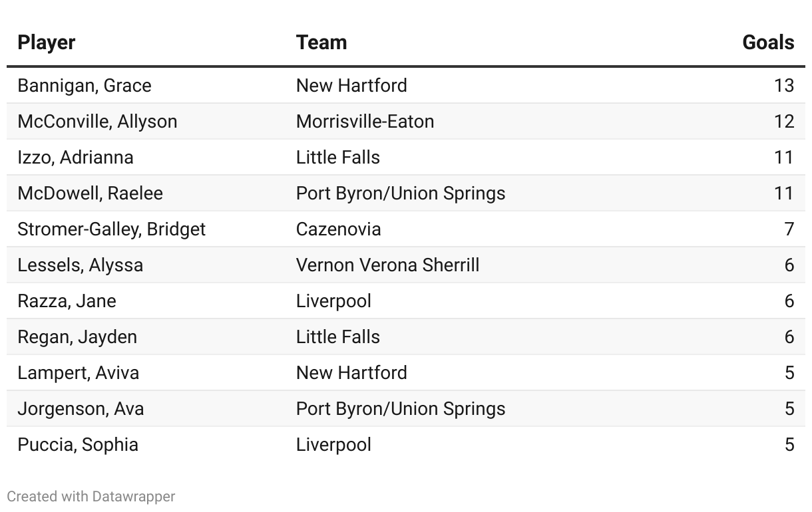
Task: Select the Vernon Verona Sherrill team cell
Action: [x=387, y=265]
